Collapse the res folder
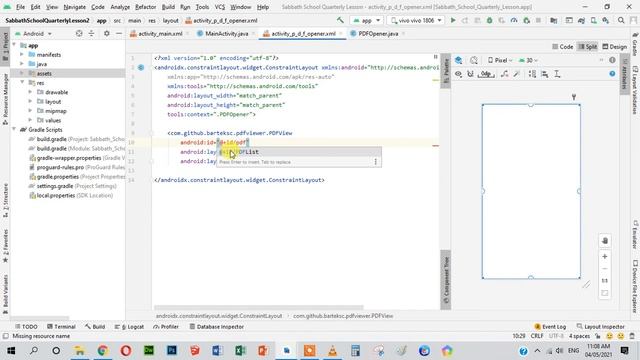Viewport: 640px width, 360px height. coord(22,82)
